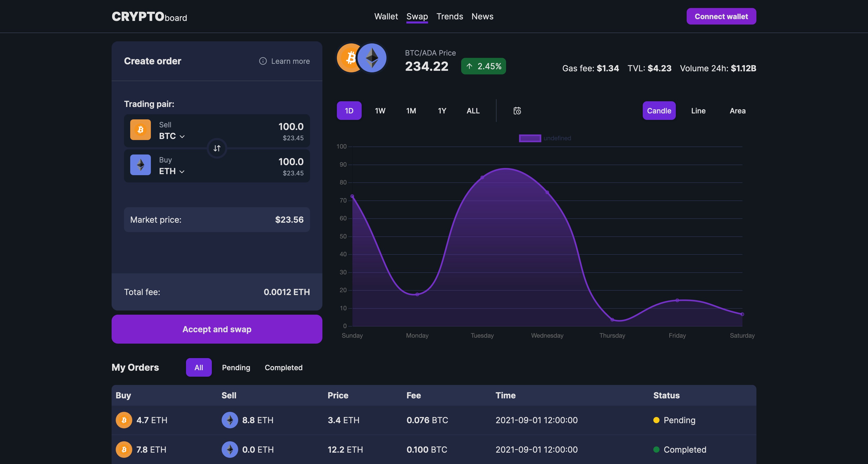Click the Price column header
This screenshot has height=464, width=868.
[x=338, y=396]
